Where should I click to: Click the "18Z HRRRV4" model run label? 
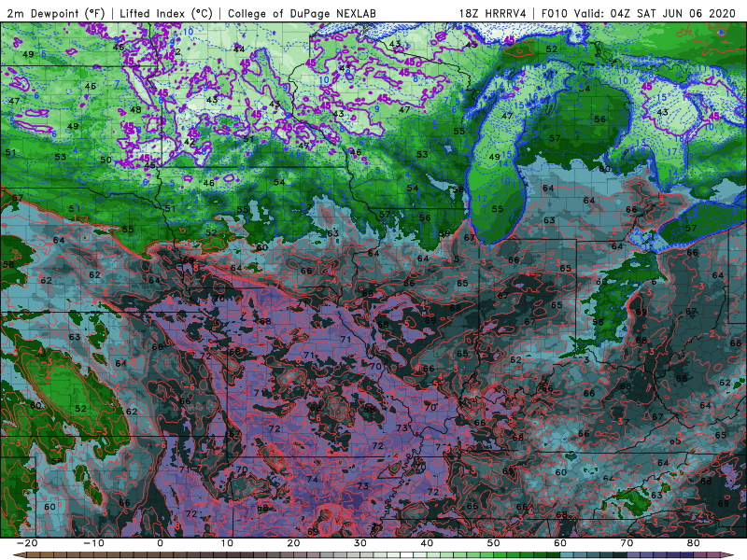[x=492, y=13]
